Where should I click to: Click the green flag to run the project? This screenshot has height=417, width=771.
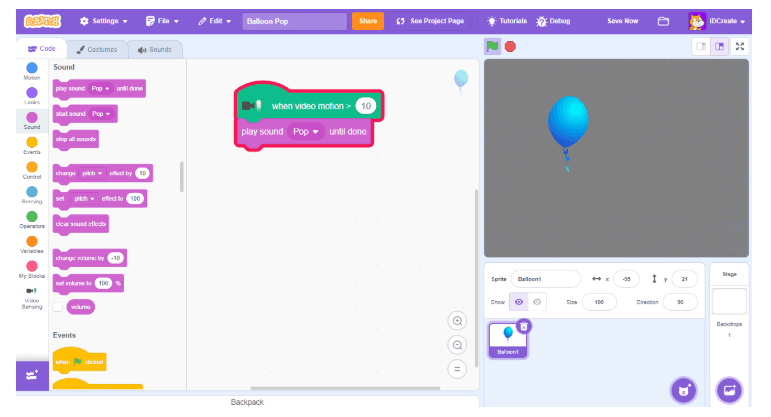[x=492, y=46]
